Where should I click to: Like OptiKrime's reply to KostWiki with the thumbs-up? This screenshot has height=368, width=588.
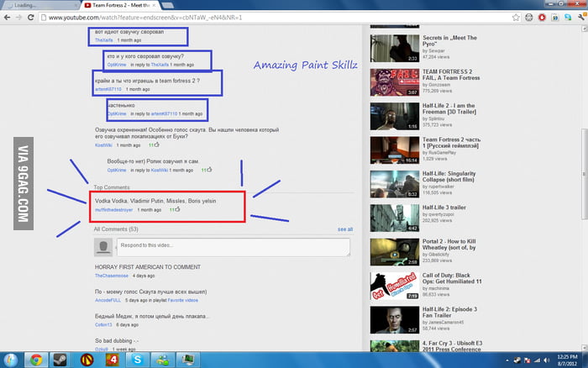209,170
